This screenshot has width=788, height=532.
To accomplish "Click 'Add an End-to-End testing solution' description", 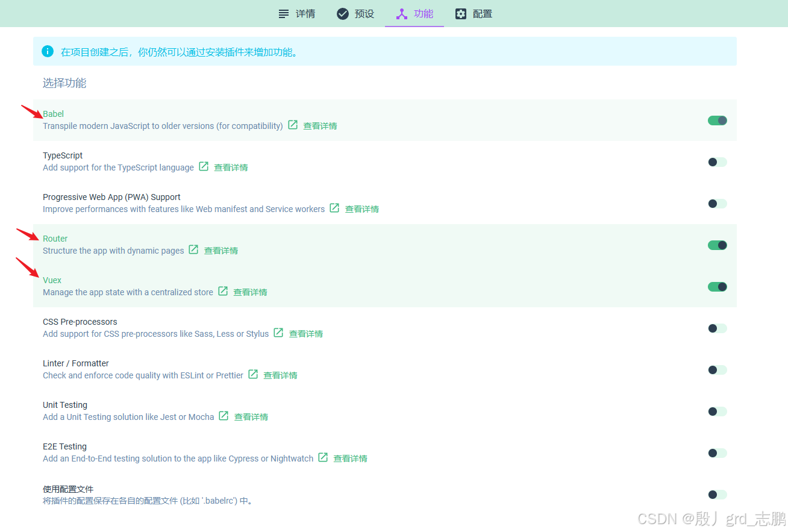I will click(178, 458).
